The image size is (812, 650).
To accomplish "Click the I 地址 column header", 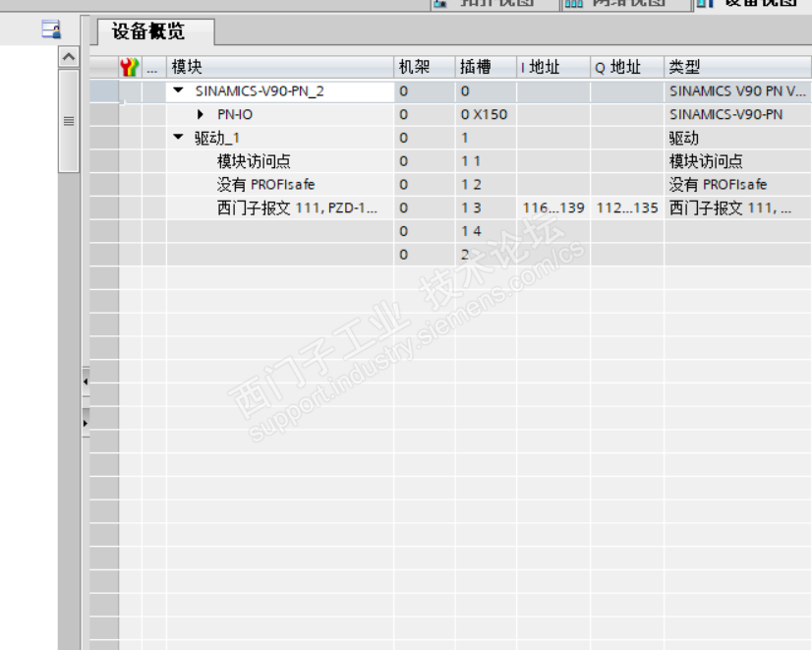I will (x=553, y=67).
